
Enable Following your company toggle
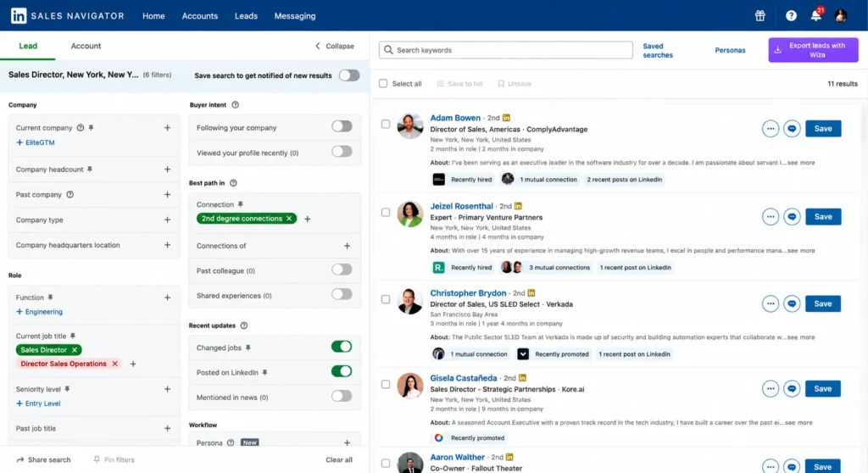tap(342, 127)
